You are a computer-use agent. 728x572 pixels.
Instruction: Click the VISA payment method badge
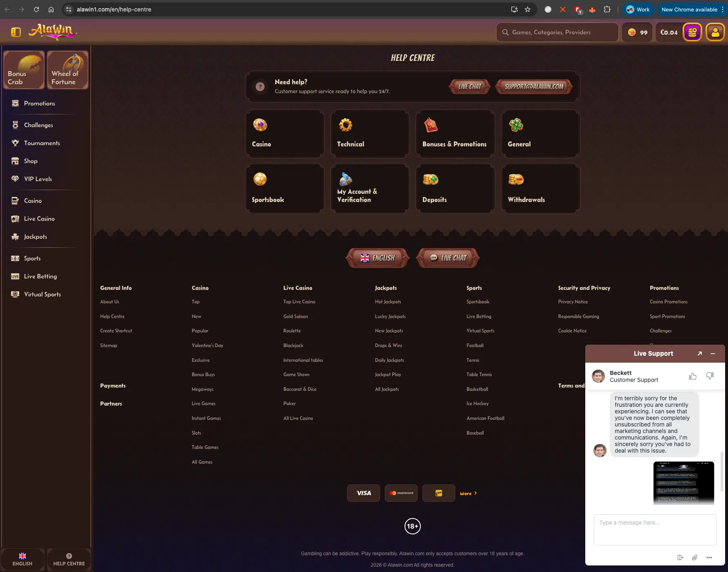point(364,493)
